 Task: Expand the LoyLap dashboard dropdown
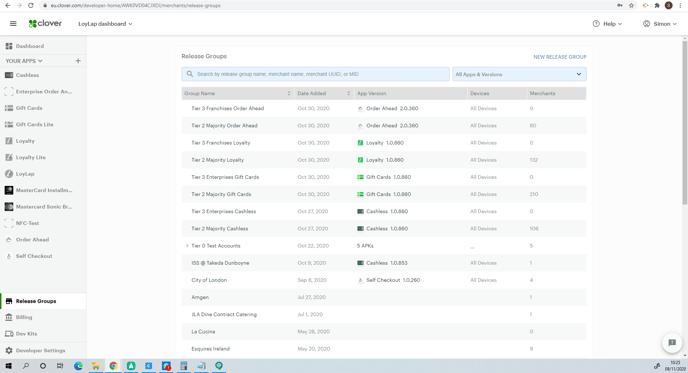coord(105,24)
